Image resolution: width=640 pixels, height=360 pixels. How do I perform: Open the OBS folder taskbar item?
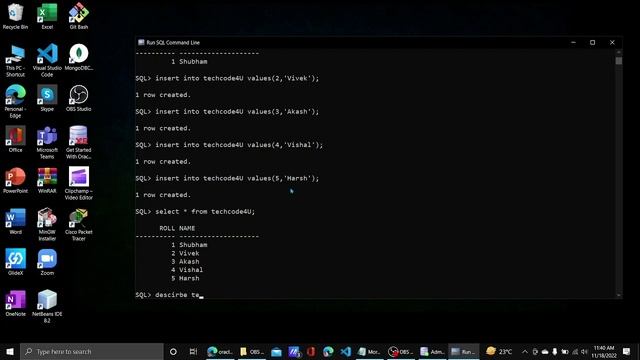[x=251, y=351]
